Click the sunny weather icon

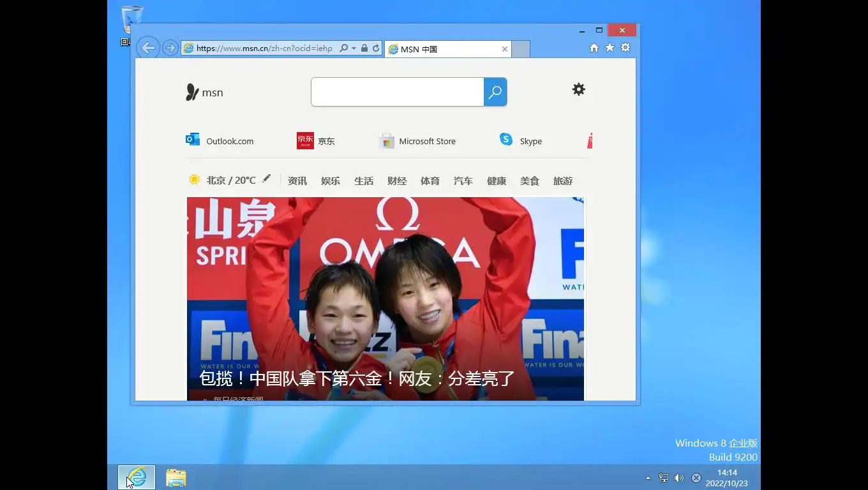pyautogui.click(x=195, y=180)
